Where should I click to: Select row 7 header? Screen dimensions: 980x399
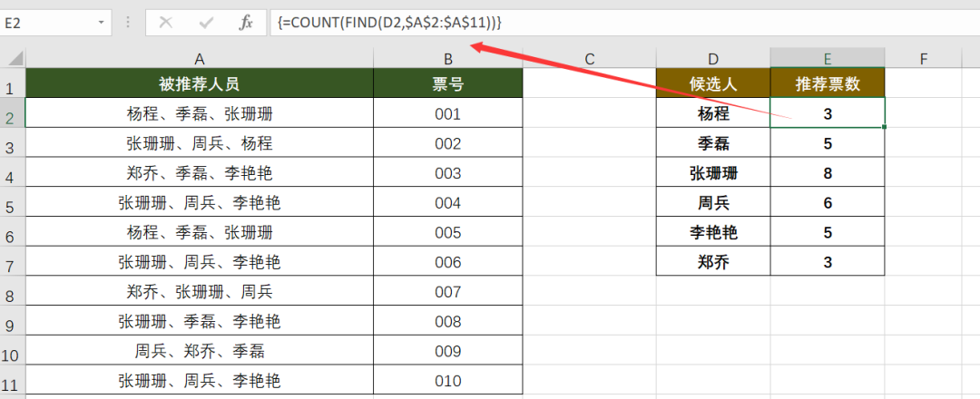11,263
